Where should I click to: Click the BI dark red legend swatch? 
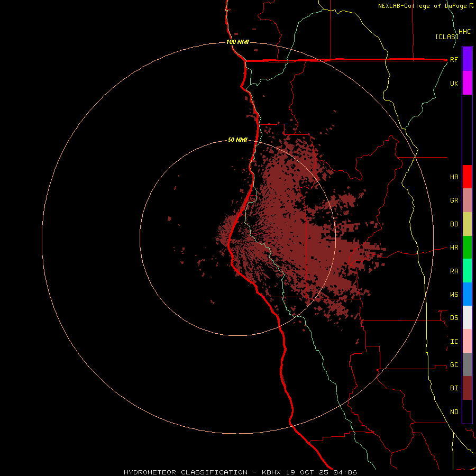click(467, 388)
